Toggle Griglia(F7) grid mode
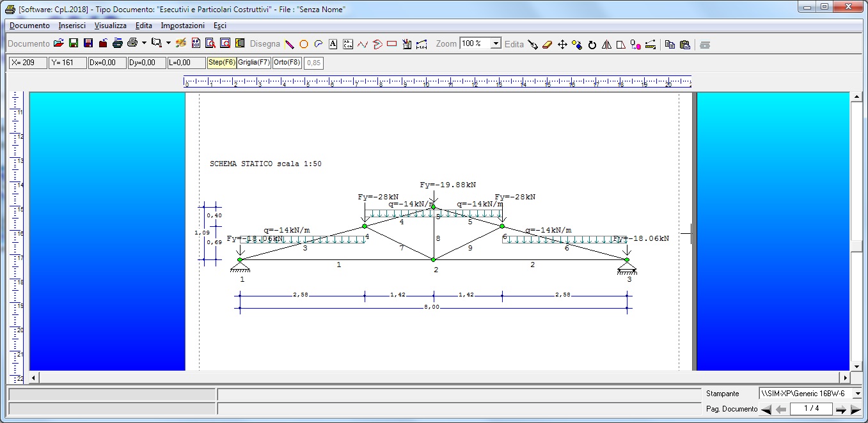The width and height of the screenshot is (868, 423). pos(254,63)
